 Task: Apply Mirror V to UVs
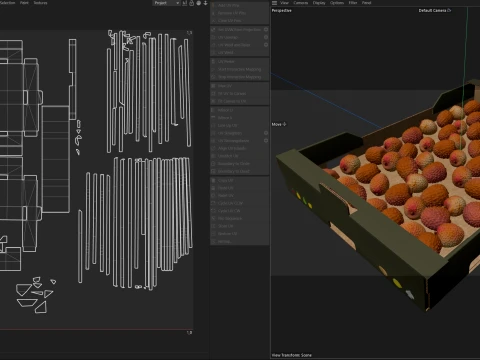click(240, 118)
